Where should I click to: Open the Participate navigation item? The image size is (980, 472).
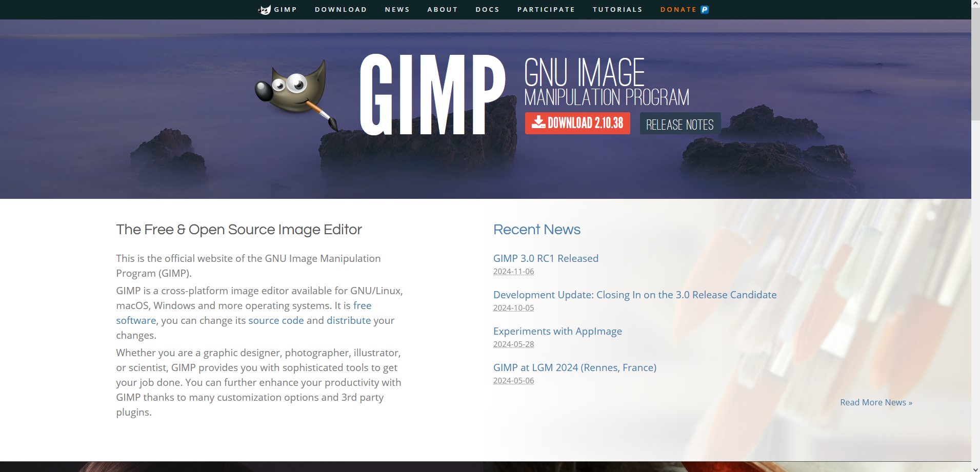coord(546,10)
